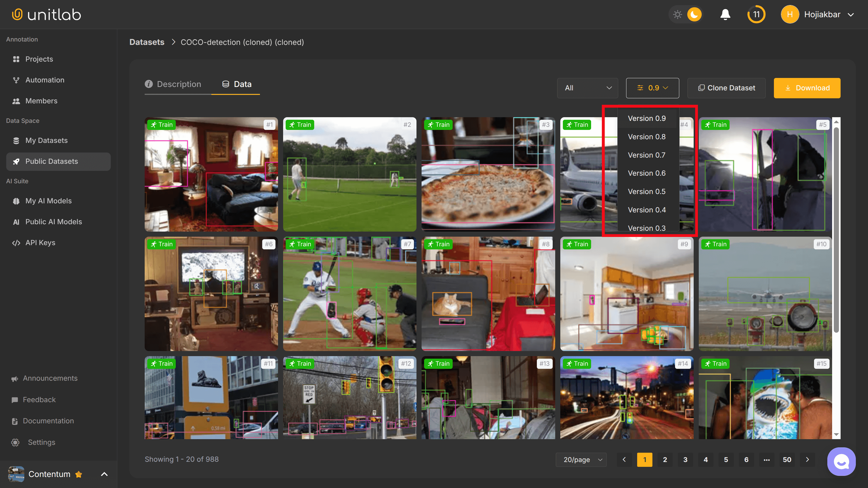Open the Members page
868x488 pixels.
[x=41, y=101]
